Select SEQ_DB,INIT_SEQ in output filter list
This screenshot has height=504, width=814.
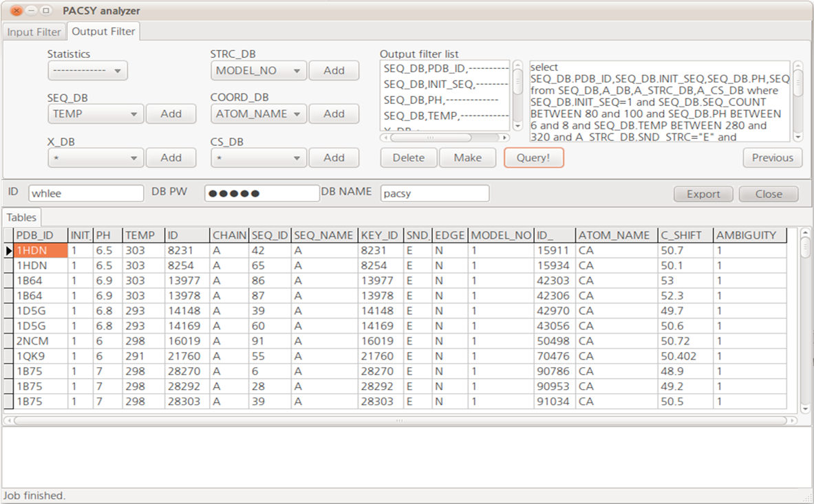pos(445,84)
